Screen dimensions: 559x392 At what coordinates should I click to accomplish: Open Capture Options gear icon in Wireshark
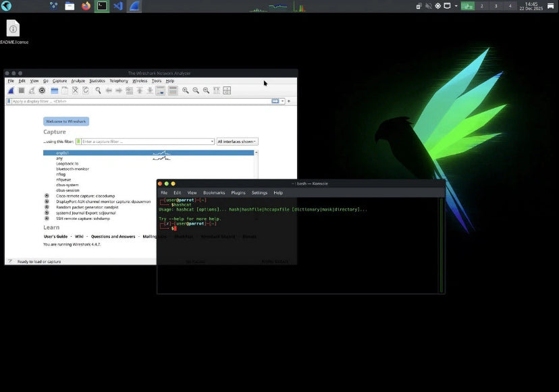click(x=42, y=90)
